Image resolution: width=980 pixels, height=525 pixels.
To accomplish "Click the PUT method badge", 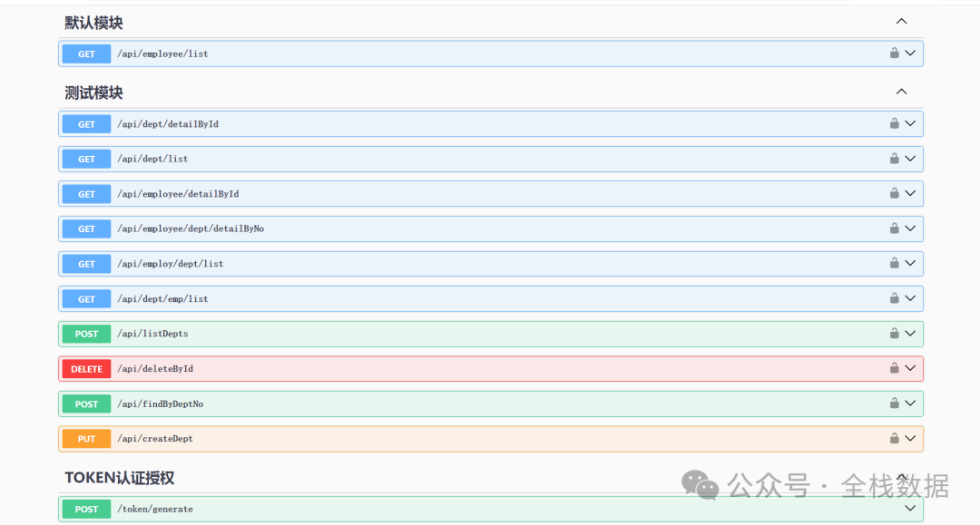I will point(86,439).
